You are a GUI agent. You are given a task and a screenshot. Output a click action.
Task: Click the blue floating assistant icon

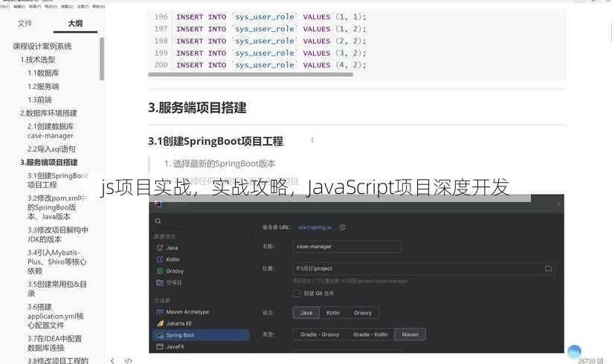[574, 351]
